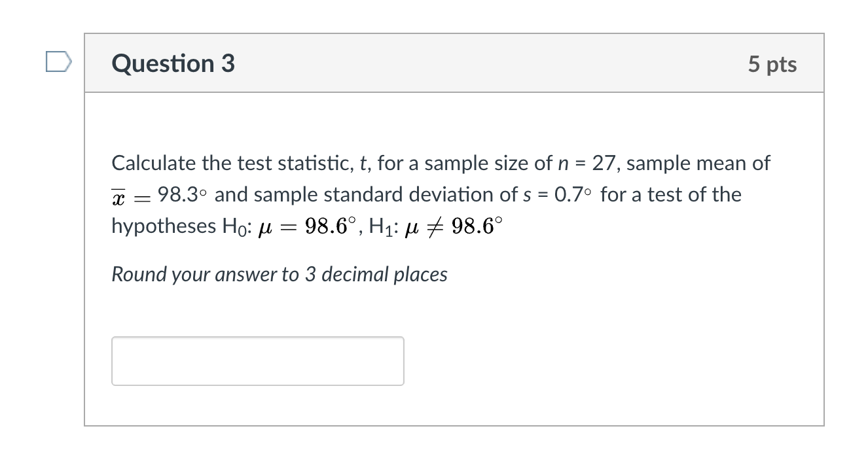The width and height of the screenshot is (868, 471).
Task: Click the H₁ alternative hypothesis label
Action: tap(382, 226)
